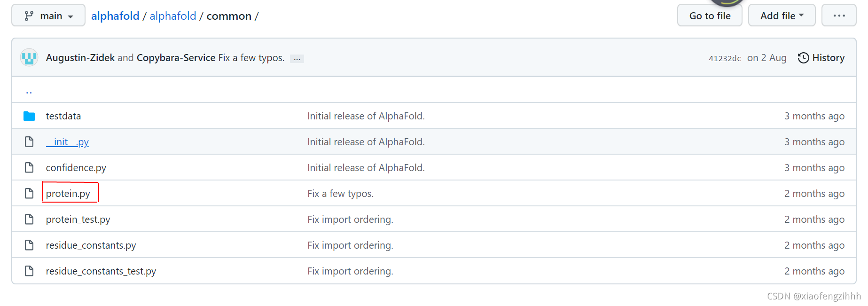Click '3 months ago' in testdata row
The width and height of the screenshot is (868, 306).
(814, 116)
